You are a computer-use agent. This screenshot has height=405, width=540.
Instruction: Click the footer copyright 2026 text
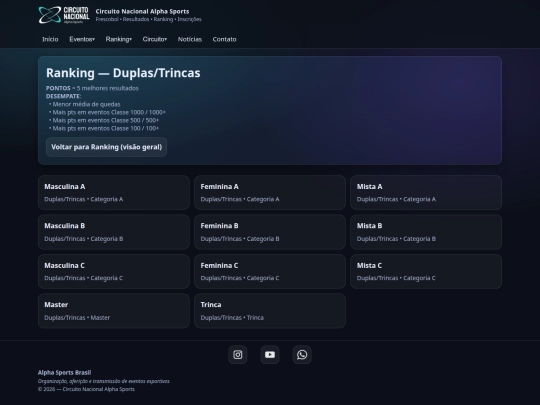point(86,389)
